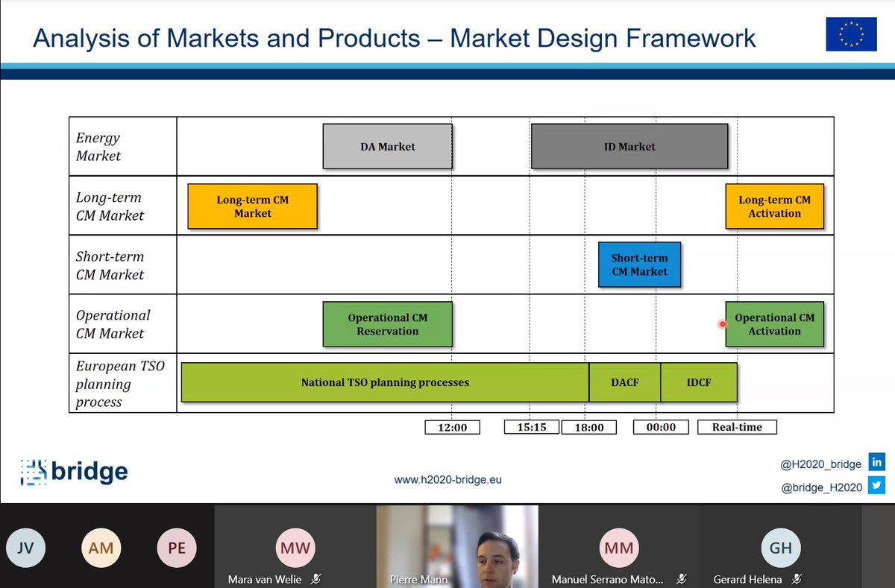The height and width of the screenshot is (588, 895).
Task: Click the National TSO planning processes bar
Action: coord(385,382)
